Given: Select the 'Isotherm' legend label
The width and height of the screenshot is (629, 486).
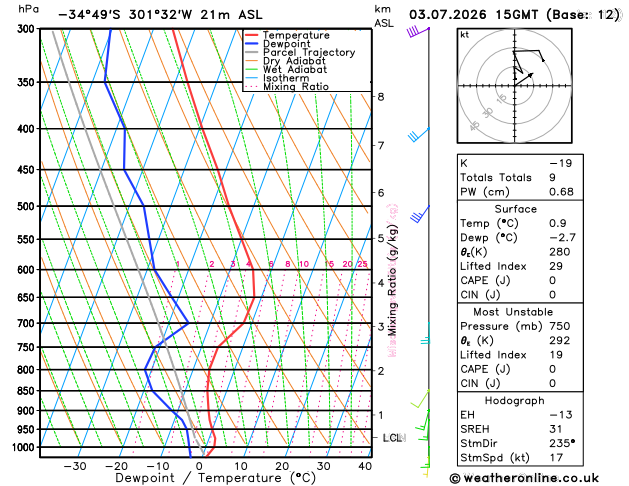Looking at the screenshot, I should (286, 78).
